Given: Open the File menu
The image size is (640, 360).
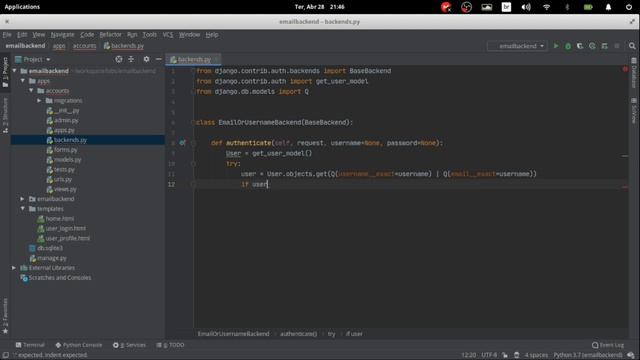Looking at the screenshot, I should click(7, 35).
